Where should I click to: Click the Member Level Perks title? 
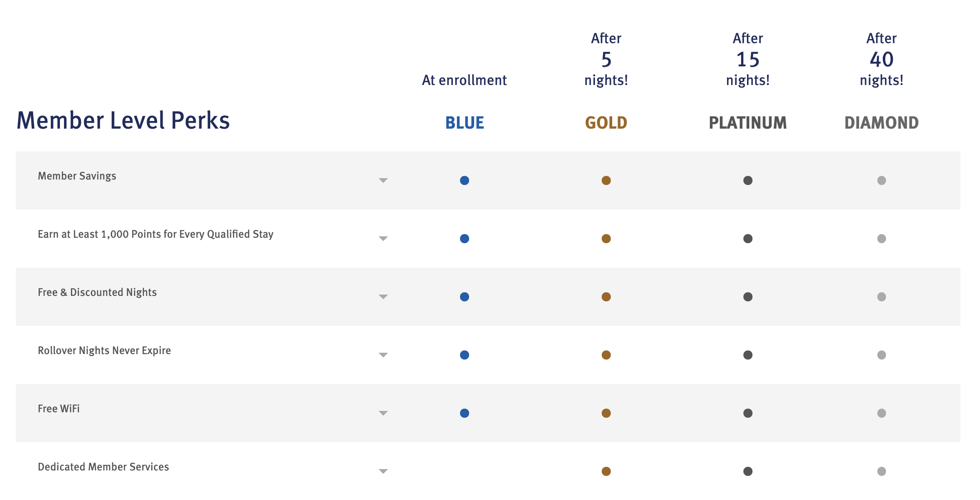point(123,120)
